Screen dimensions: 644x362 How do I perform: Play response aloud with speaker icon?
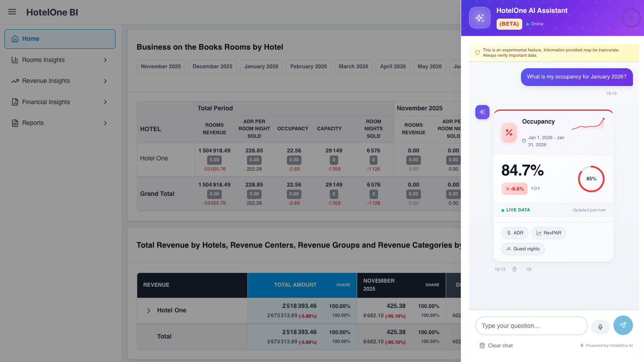point(528,269)
